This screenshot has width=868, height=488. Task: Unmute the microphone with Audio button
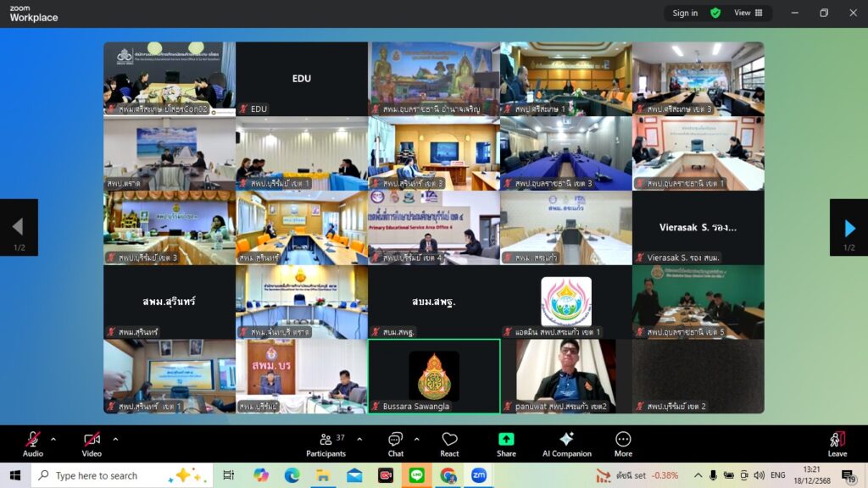[x=33, y=443]
